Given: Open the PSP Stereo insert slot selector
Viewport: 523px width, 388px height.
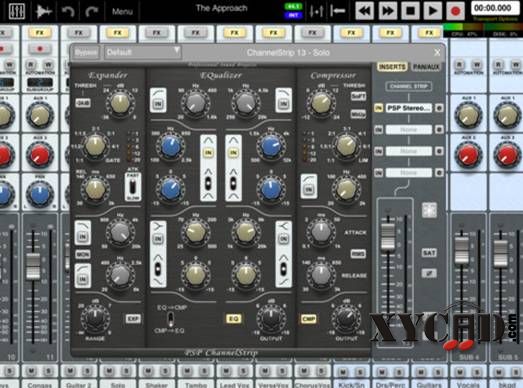Looking at the screenshot, I should coord(409,108).
